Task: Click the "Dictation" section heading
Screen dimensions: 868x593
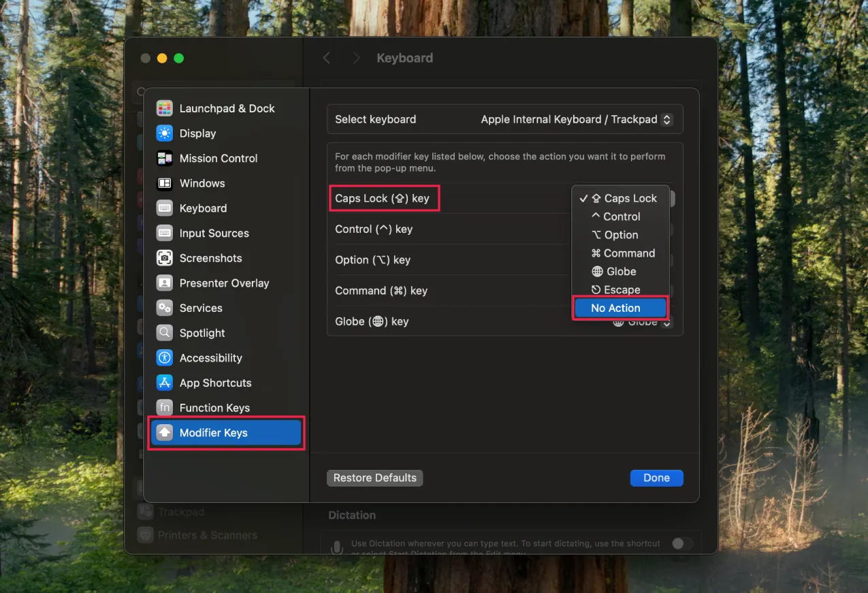Action: point(352,515)
